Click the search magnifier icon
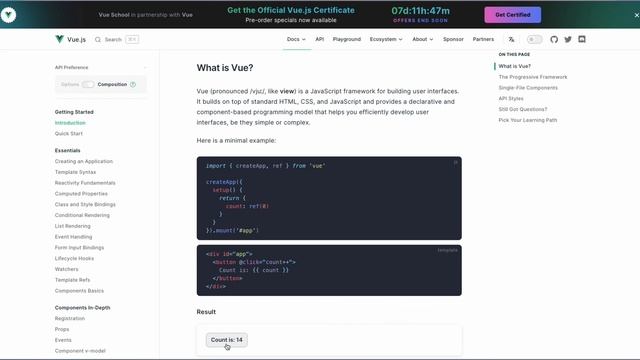 (x=98, y=40)
